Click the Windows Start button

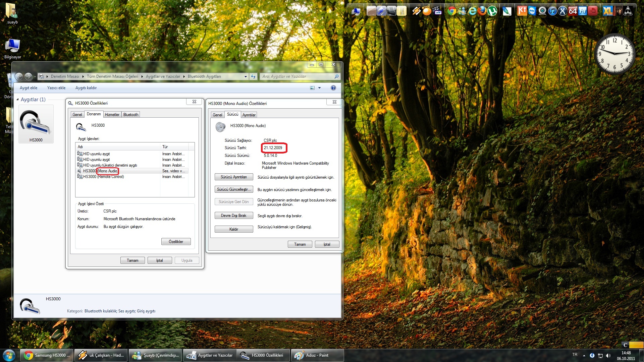pos(9,355)
